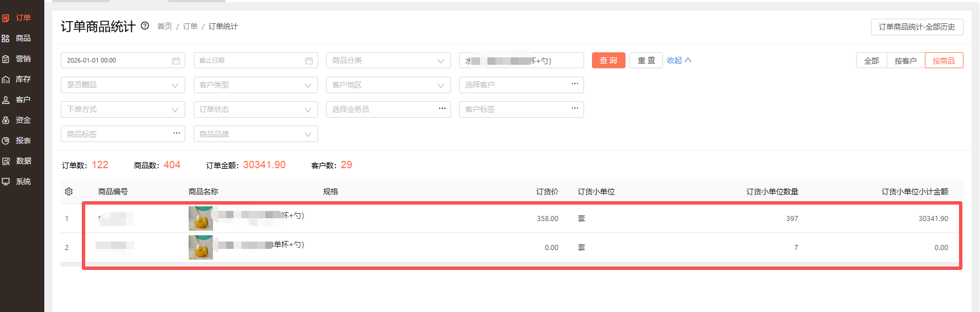Image resolution: width=980 pixels, height=312 pixels.
Task: Expand the 客户类型 dropdown
Action: coord(256,85)
